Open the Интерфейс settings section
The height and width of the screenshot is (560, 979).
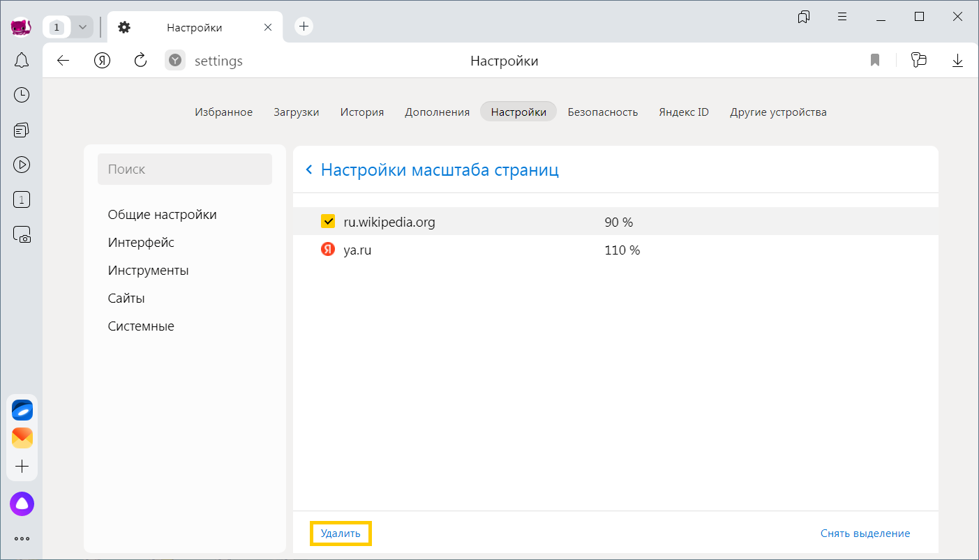click(141, 242)
